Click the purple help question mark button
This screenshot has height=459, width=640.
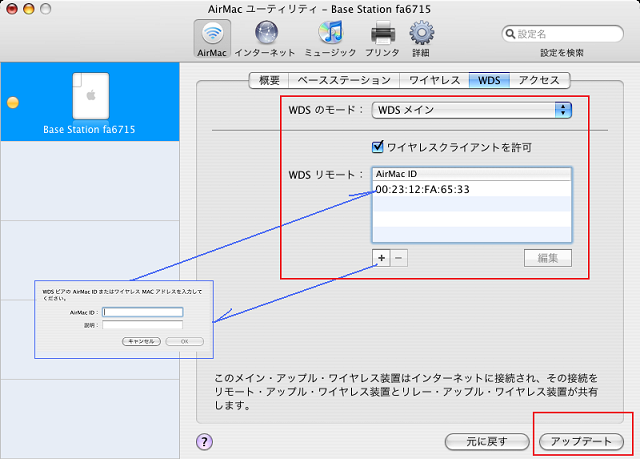pos(204,441)
